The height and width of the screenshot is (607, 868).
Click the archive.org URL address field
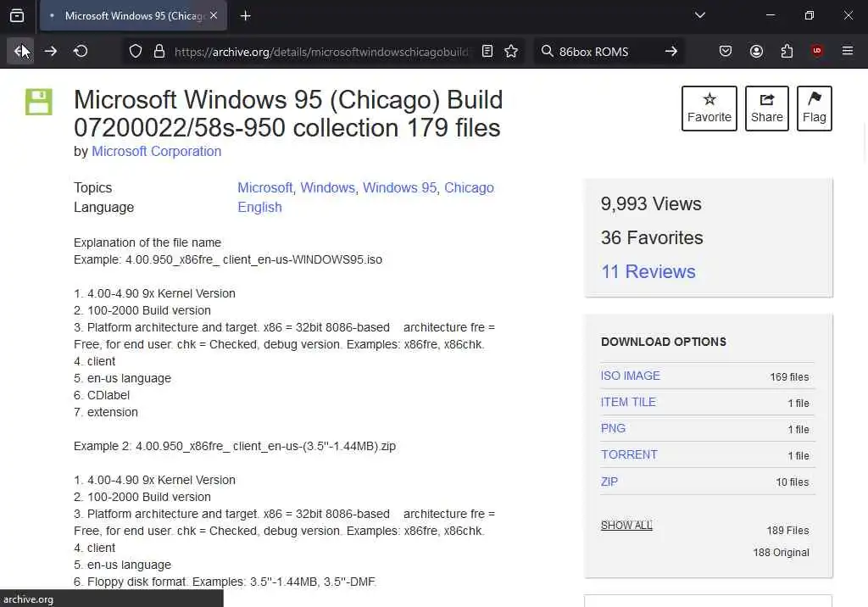click(x=321, y=52)
